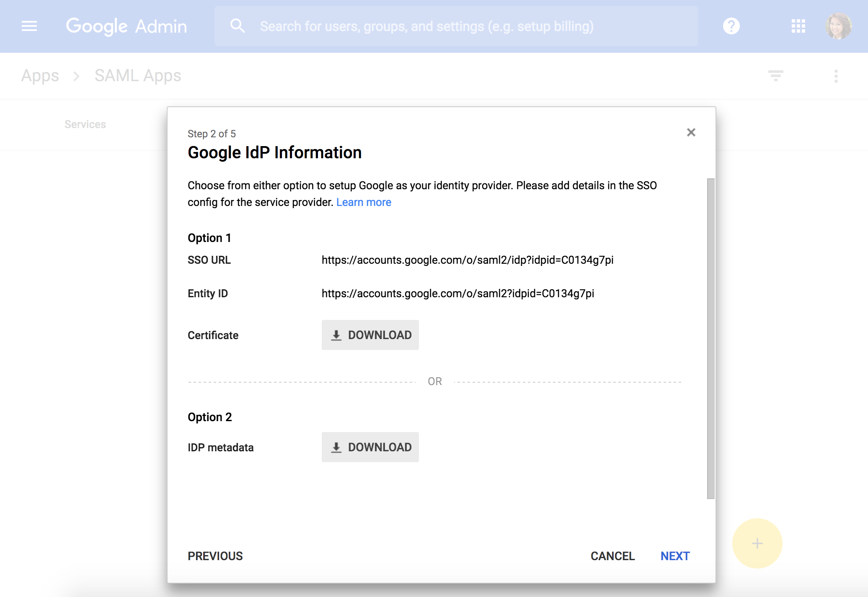Go to the Previous step
This screenshot has width=868, height=597.
(215, 556)
